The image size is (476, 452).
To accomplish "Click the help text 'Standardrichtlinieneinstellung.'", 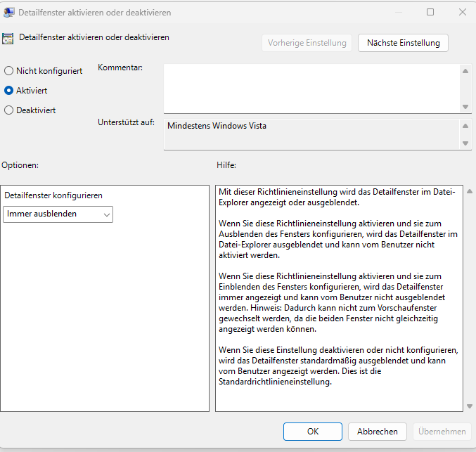I will (275, 382).
